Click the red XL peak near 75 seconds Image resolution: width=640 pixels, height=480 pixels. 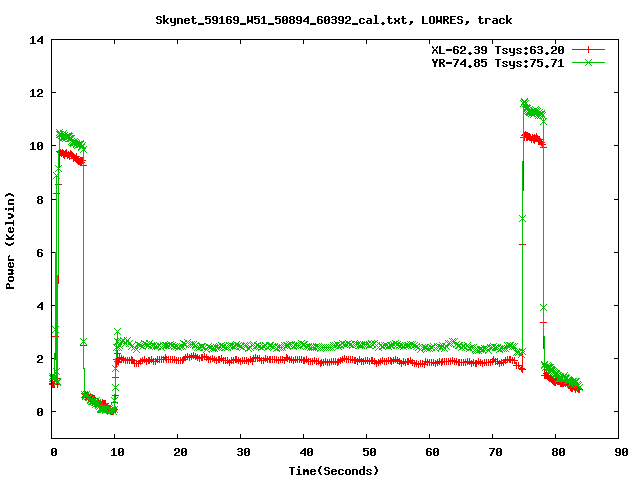[x=527, y=135]
